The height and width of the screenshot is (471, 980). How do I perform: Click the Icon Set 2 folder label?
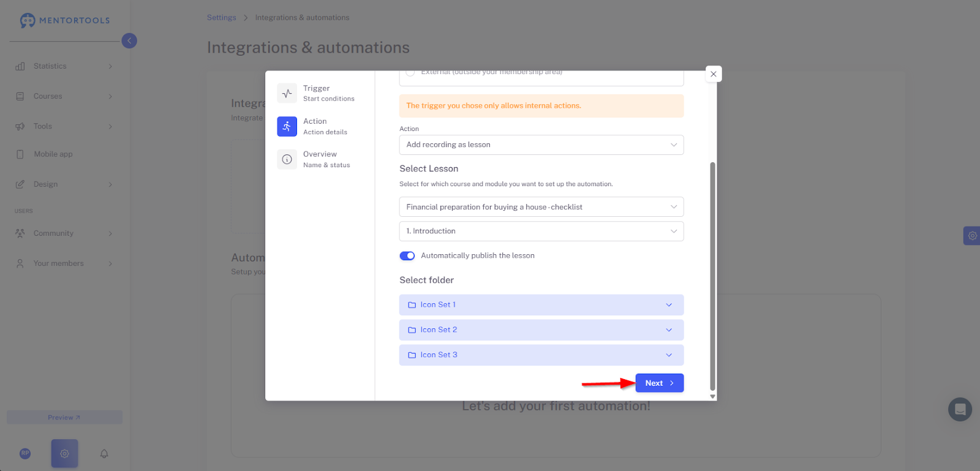pos(439,330)
